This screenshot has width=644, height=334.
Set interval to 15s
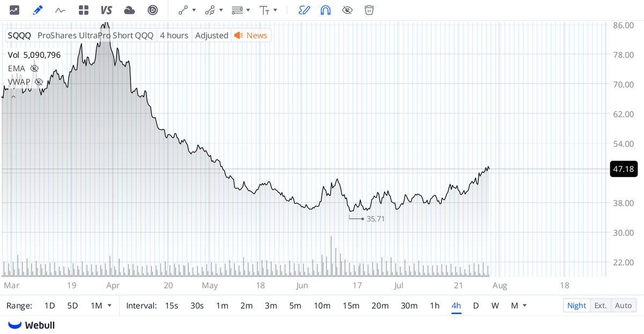click(x=171, y=306)
